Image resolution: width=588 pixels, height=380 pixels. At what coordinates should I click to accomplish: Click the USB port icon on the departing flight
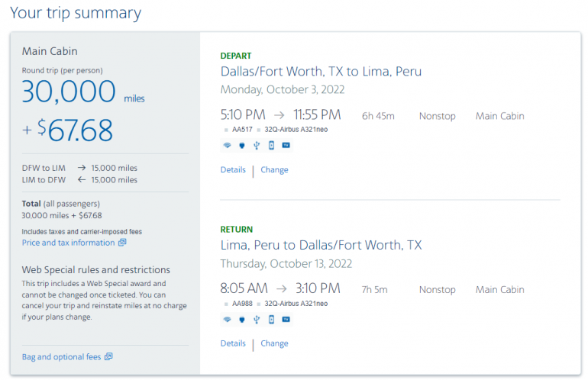point(256,145)
